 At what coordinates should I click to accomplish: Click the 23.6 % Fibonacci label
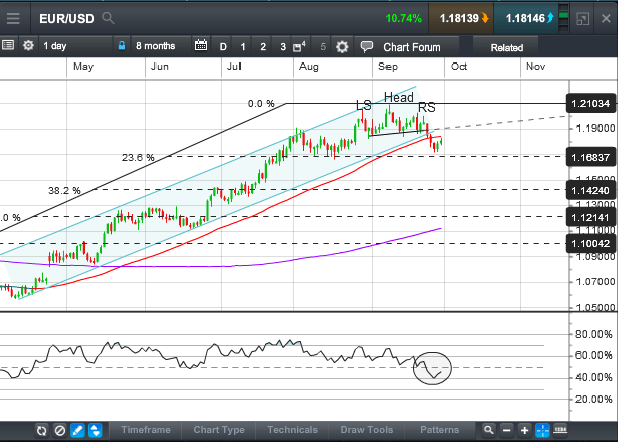[138, 158]
